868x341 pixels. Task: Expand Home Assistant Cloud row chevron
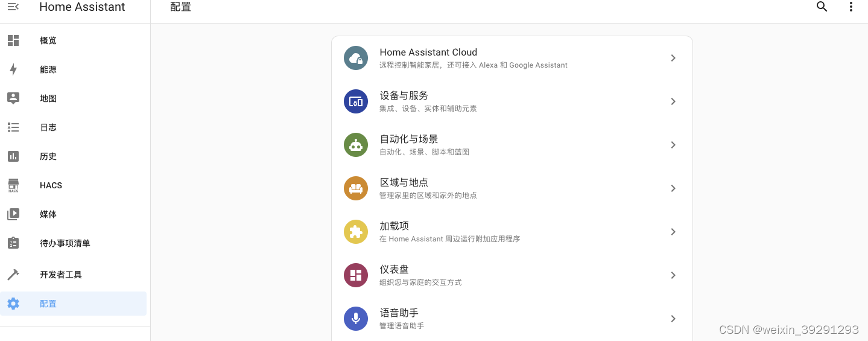pos(673,58)
